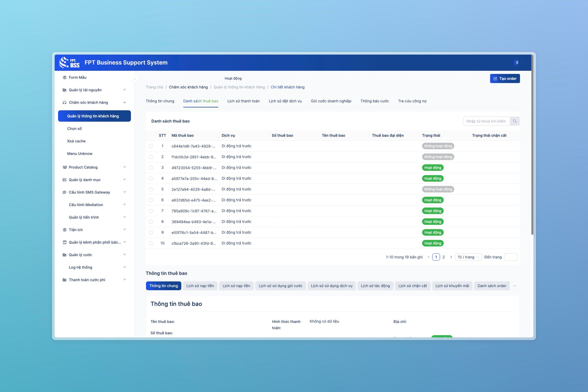Switch to Lịch sử đặt dịch vụ tab

click(x=285, y=101)
